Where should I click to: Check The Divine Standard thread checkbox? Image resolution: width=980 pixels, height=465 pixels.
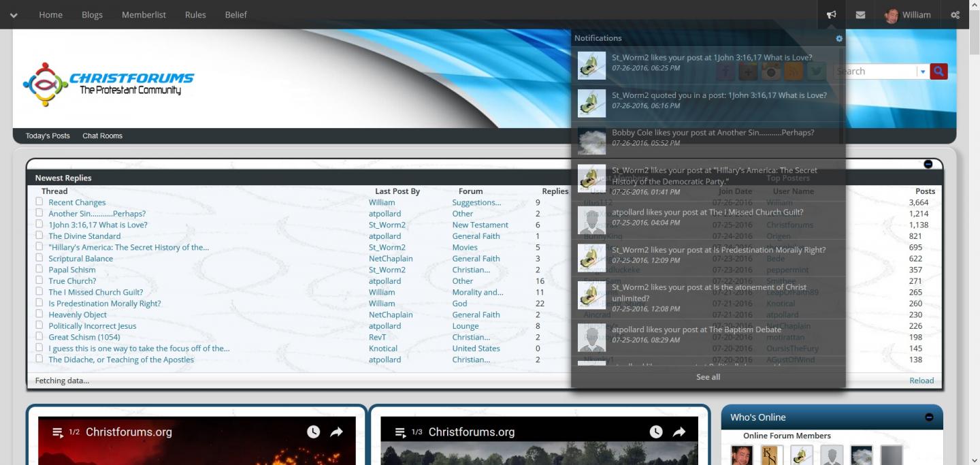(39, 235)
